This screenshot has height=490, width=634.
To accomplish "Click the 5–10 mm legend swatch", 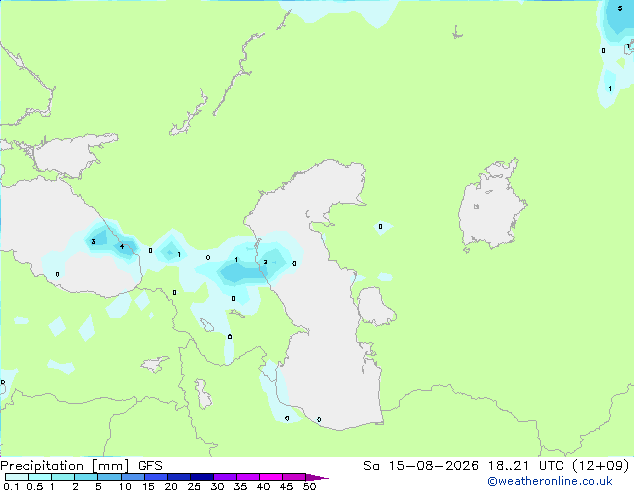I will coord(109,477).
